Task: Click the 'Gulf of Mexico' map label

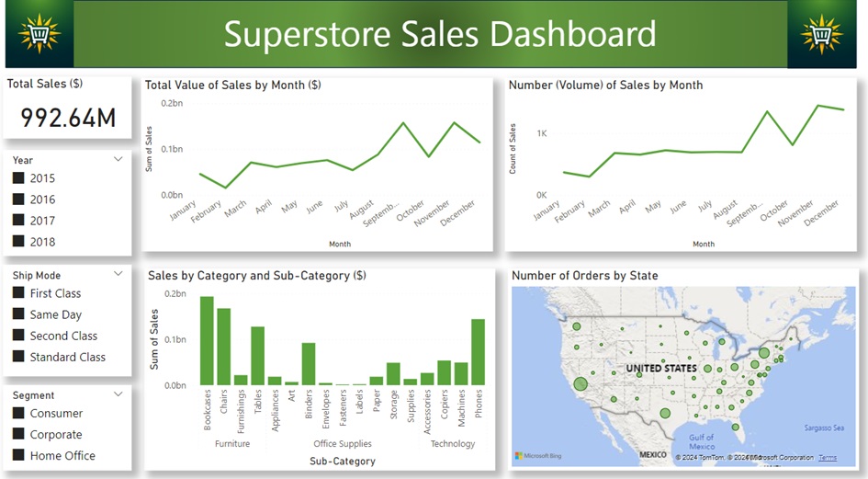Action: click(x=702, y=442)
